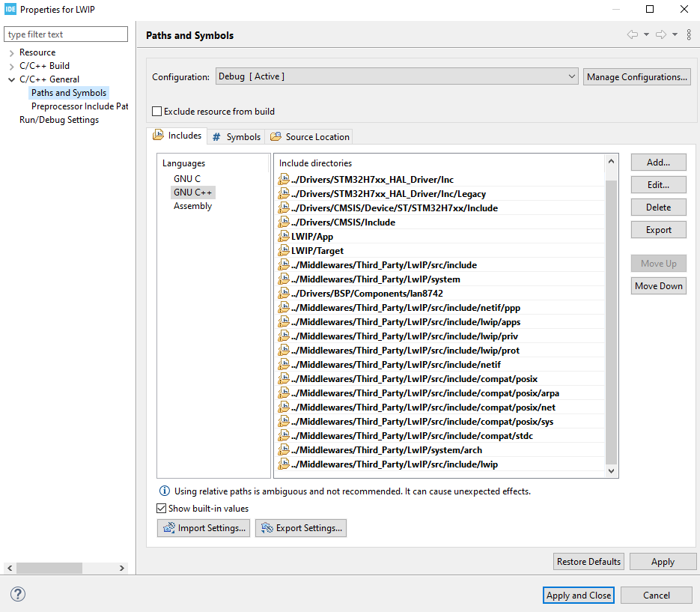
Task: Click Manage Configurations button
Action: [636, 77]
